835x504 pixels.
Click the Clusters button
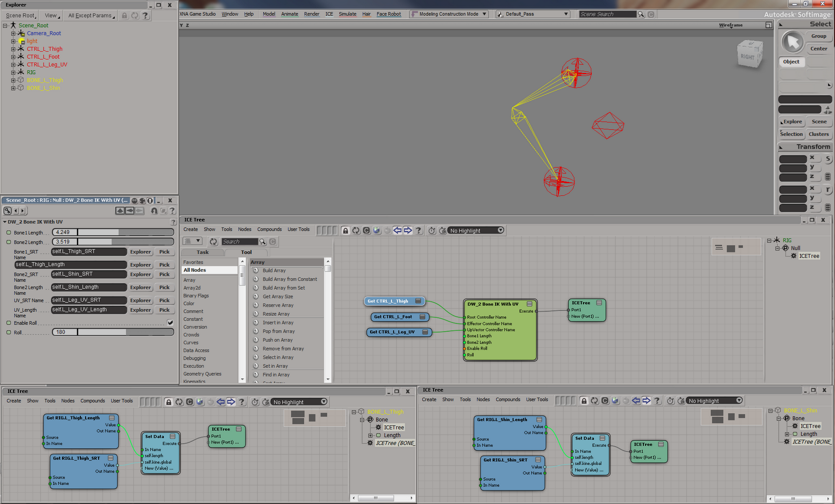click(819, 134)
